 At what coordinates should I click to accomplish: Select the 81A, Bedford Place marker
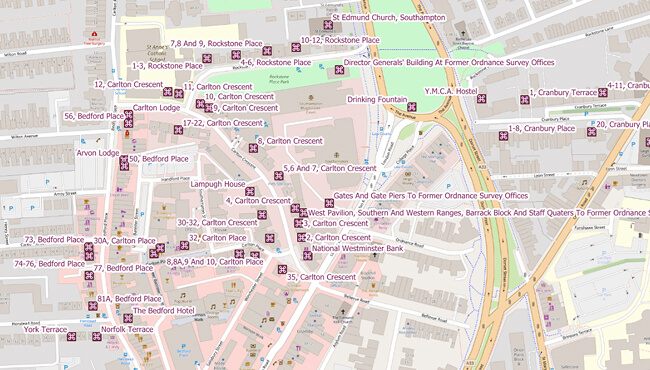[x=93, y=306]
